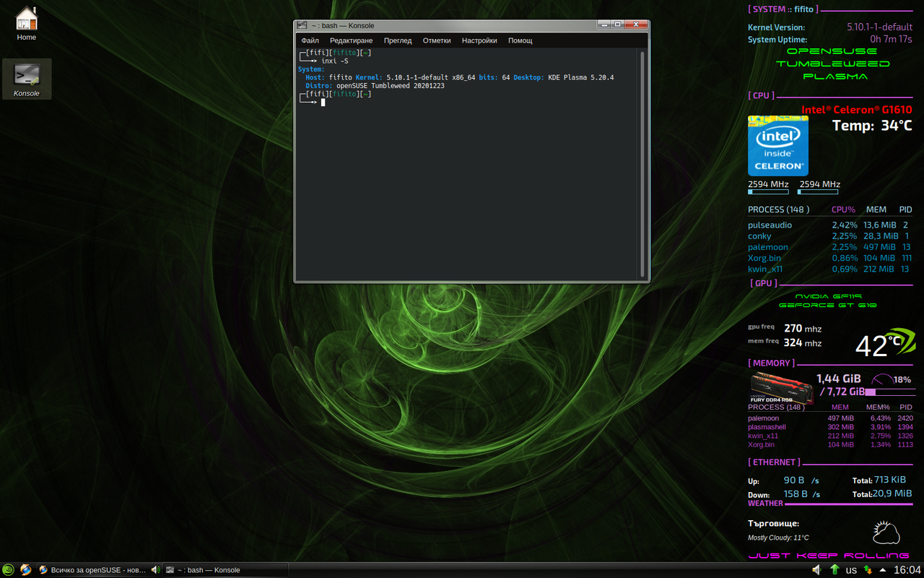
Task: Click the '1,44 GiB' memory used value
Action: pyautogui.click(x=838, y=379)
